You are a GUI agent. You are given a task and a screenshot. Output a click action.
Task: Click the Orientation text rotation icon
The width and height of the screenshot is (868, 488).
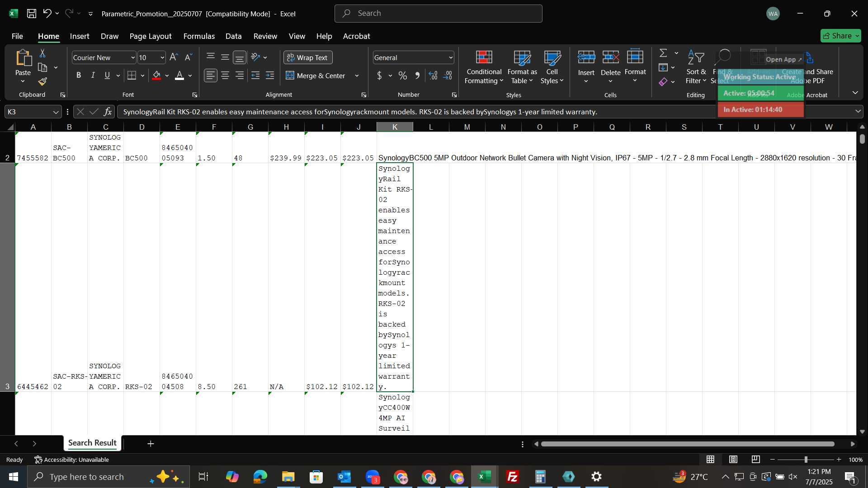click(x=255, y=57)
